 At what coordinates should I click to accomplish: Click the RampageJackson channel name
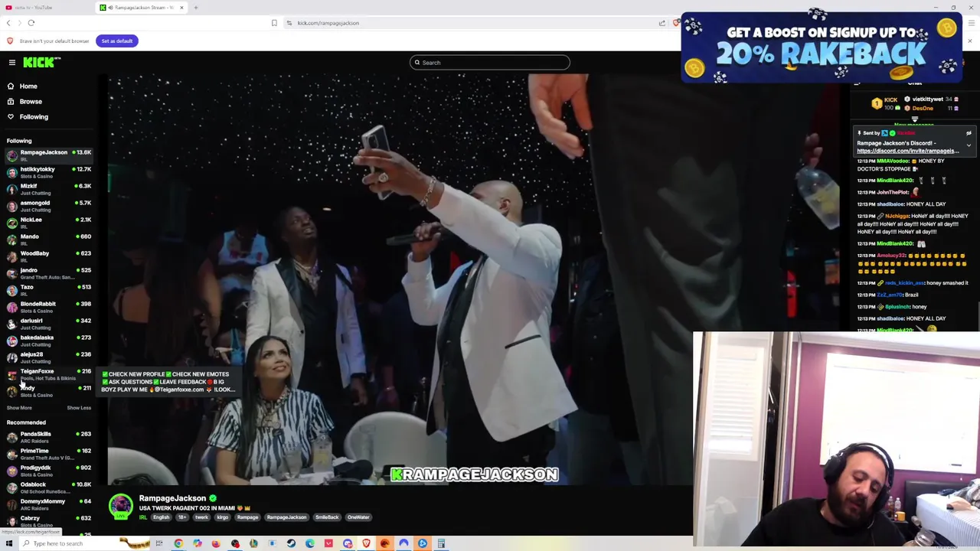pos(172,498)
